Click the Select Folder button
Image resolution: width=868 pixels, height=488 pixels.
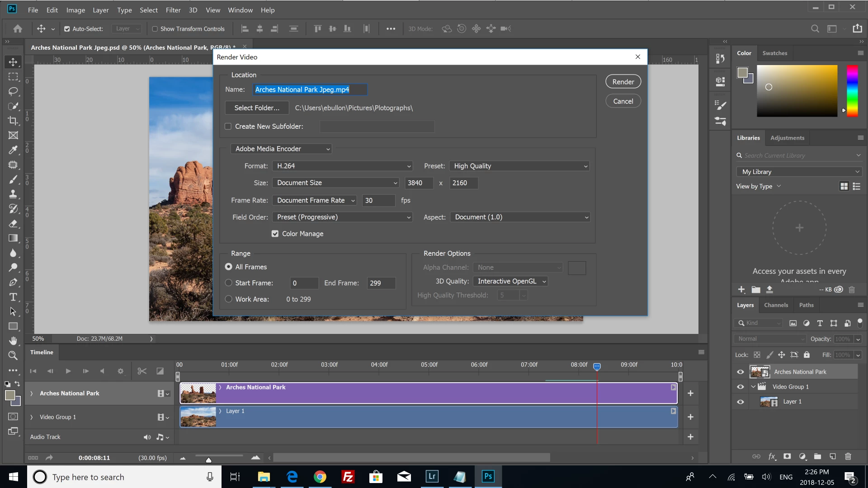click(x=257, y=108)
